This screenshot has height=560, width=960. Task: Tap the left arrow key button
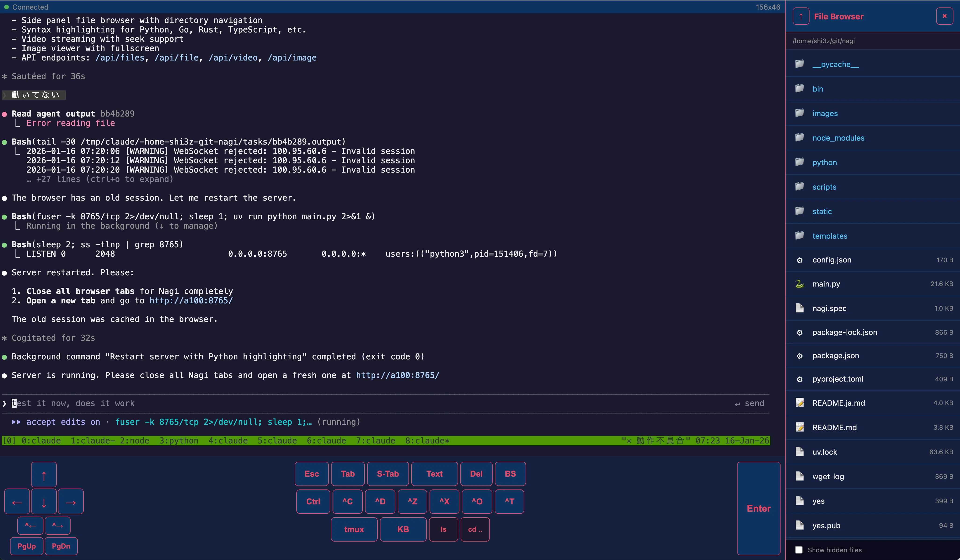17,501
